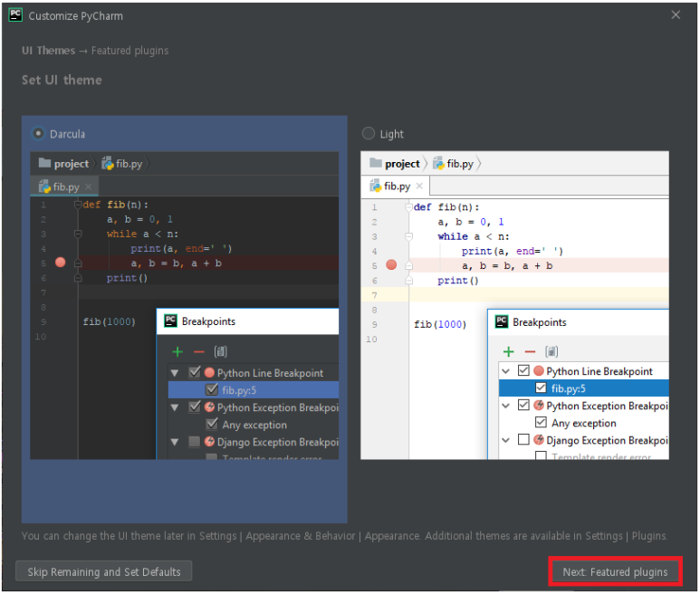Toggle Python Line Breakpoint checkbox in Darcula preview
Viewport: 700px width, 594px height.
195,372
